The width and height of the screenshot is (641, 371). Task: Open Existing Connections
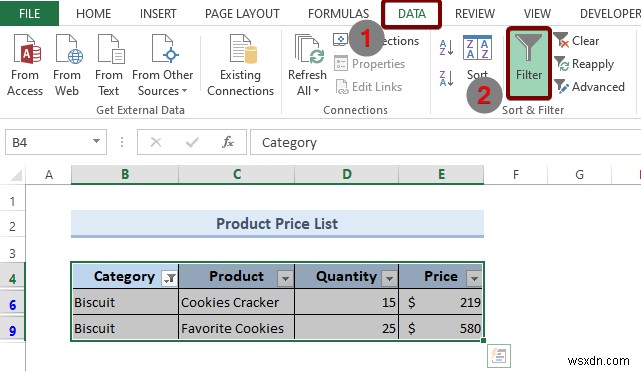click(x=240, y=65)
